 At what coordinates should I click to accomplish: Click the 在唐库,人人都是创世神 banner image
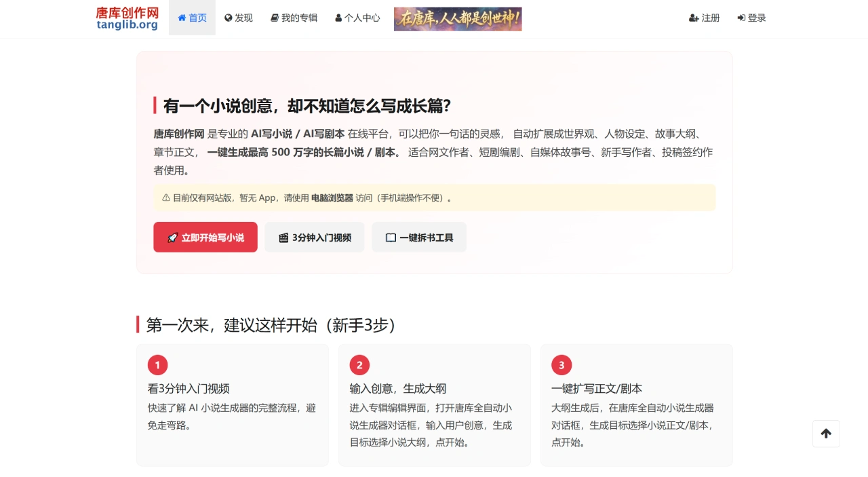(458, 19)
